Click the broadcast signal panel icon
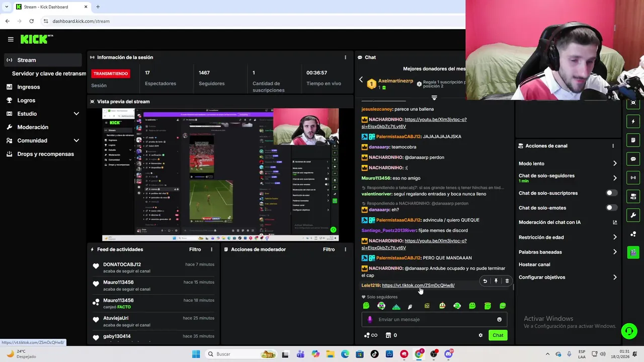The height and width of the screenshot is (362, 644). 633,177
